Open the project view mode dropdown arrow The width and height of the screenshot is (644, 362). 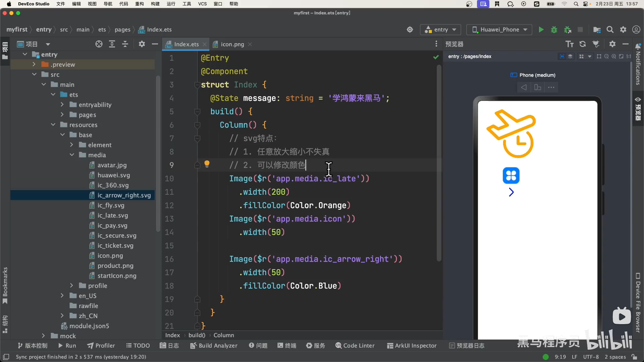[x=48, y=44]
